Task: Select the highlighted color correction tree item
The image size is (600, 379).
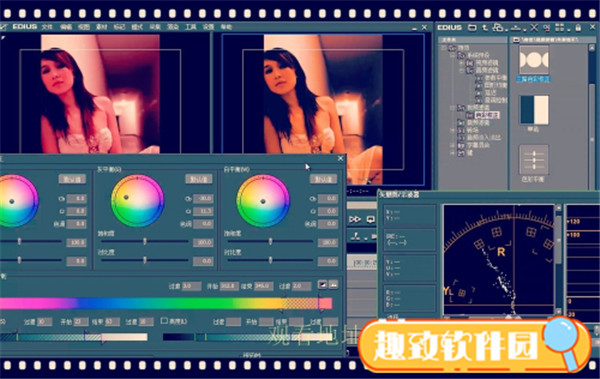Action: point(487,115)
